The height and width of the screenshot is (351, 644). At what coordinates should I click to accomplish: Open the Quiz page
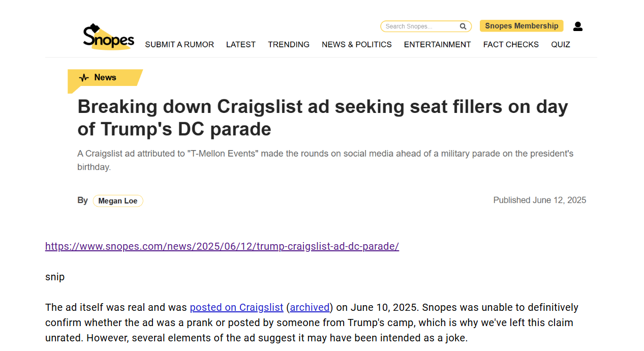[x=560, y=45]
